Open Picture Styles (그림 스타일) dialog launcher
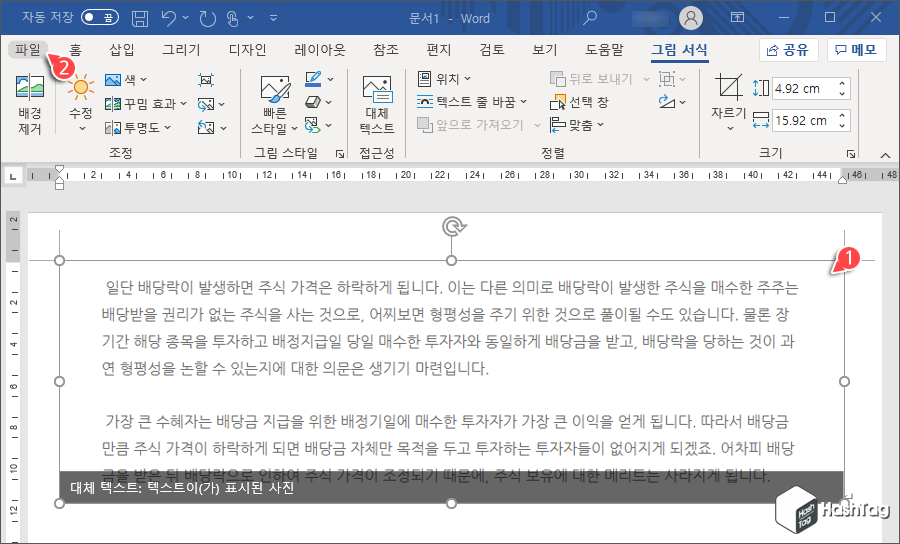This screenshot has height=544, width=900. tap(340, 154)
